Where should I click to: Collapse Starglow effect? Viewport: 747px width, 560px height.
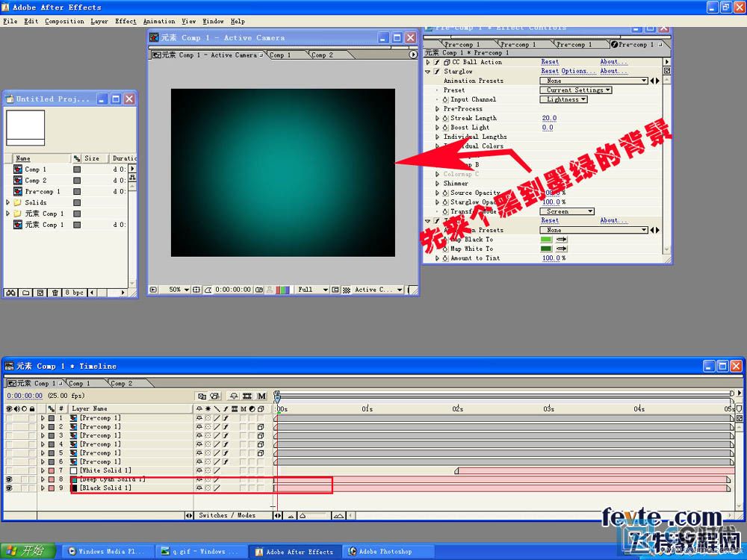point(428,72)
